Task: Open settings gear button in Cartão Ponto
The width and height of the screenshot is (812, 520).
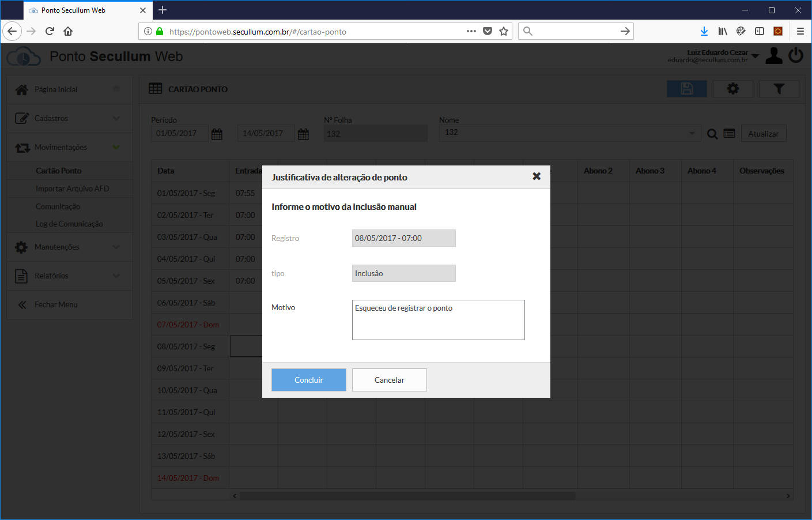Action: tap(733, 89)
